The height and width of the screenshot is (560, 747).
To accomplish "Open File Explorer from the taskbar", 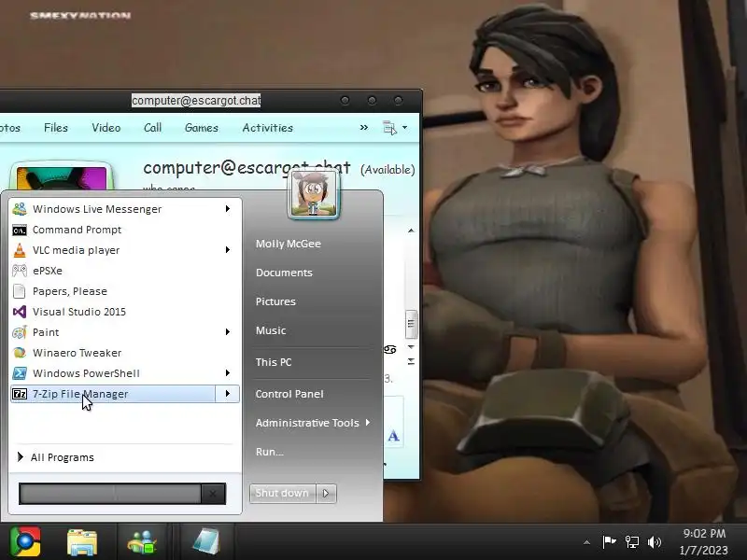I will [82, 542].
